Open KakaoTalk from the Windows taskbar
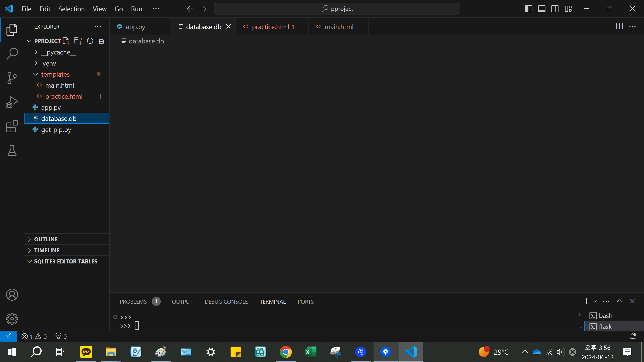Image resolution: width=644 pixels, height=362 pixels. (86, 352)
